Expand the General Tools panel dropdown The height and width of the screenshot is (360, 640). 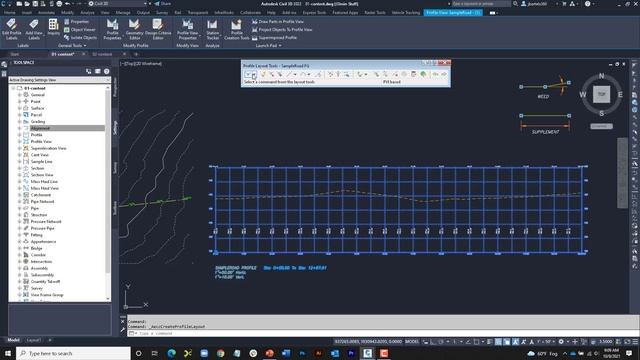point(72,46)
